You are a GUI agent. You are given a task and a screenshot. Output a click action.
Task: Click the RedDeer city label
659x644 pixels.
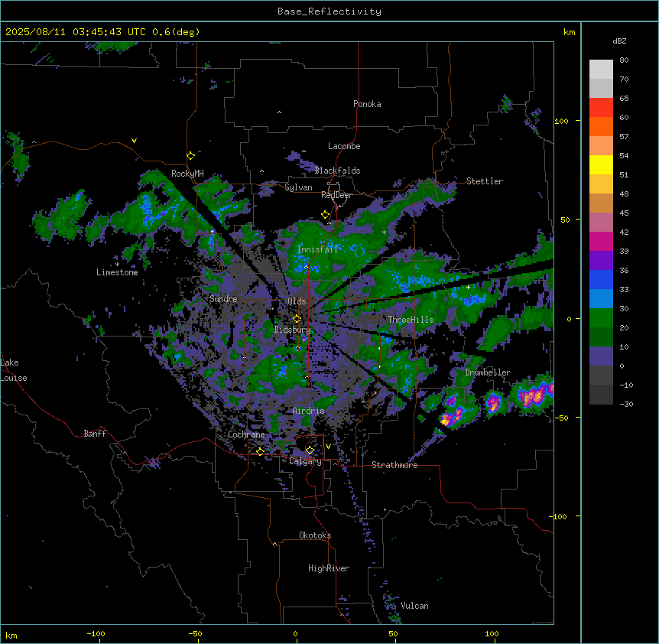click(336, 195)
